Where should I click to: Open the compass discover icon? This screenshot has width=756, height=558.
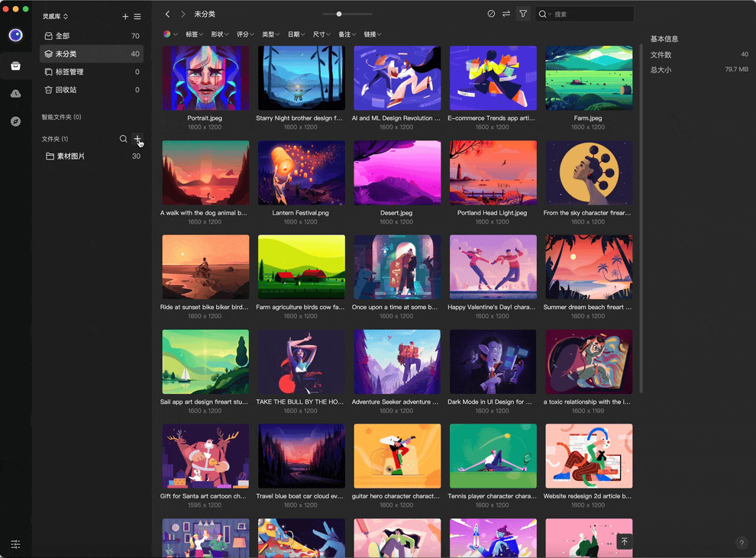[x=15, y=121]
